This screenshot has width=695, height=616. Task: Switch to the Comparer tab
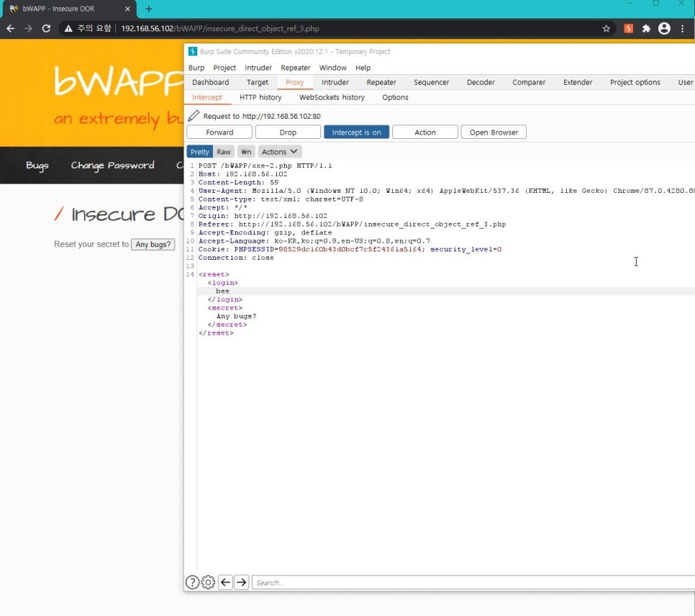point(529,82)
